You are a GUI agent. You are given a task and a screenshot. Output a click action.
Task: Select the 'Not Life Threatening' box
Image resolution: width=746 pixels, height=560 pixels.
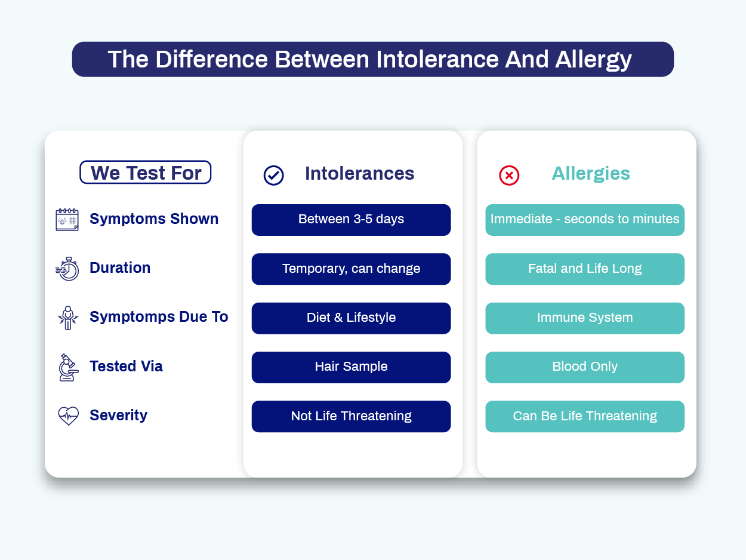[351, 416]
